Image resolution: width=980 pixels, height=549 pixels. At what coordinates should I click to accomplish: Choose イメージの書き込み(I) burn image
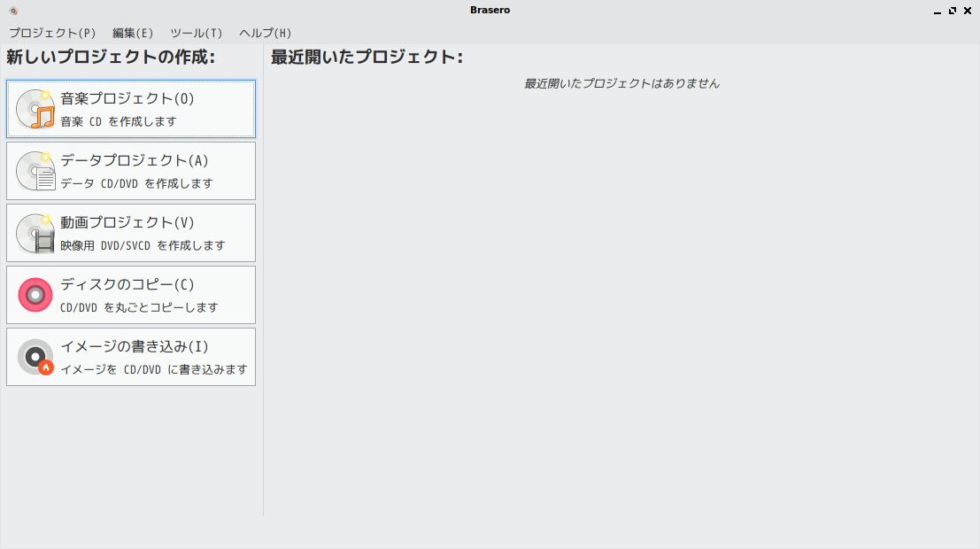(x=131, y=357)
